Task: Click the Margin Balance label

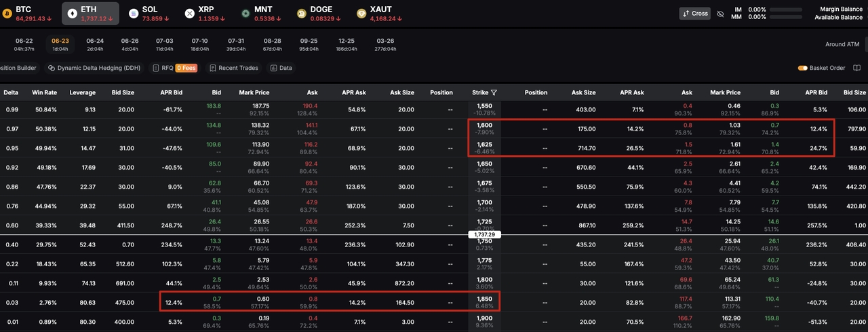Action: [842, 10]
